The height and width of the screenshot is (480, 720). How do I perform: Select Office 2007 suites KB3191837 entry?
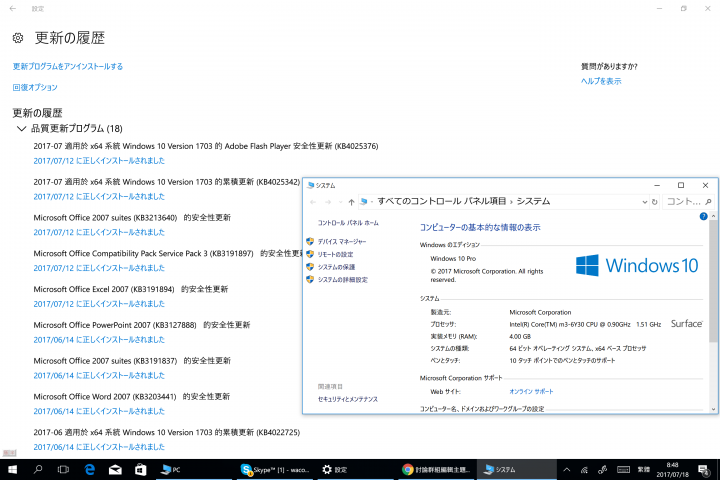tap(132, 361)
